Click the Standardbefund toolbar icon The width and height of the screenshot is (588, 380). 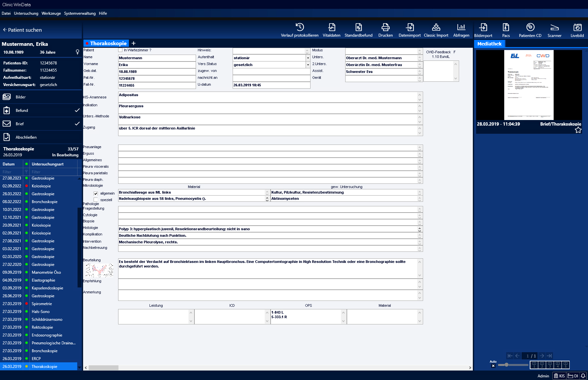point(358,27)
